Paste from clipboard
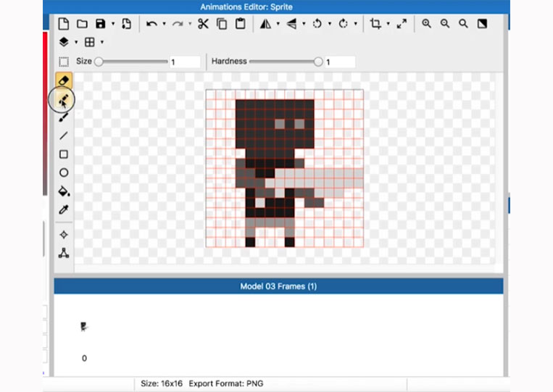 (x=241, y=24)
